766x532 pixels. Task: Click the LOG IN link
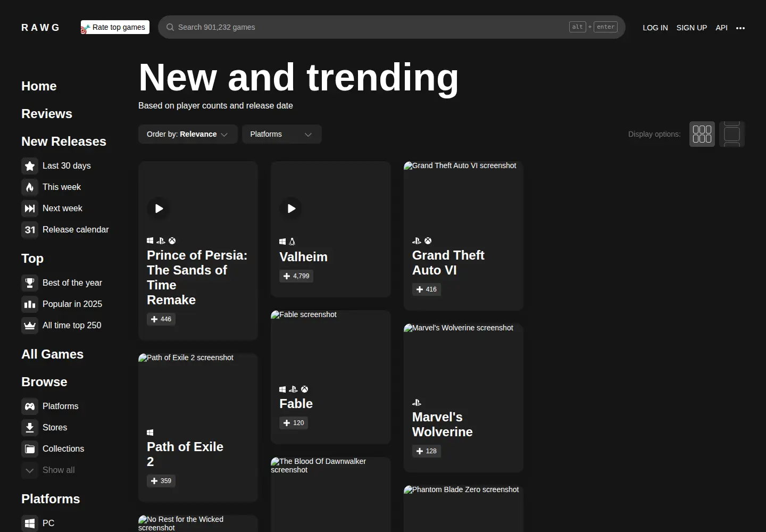coord(655,28)
